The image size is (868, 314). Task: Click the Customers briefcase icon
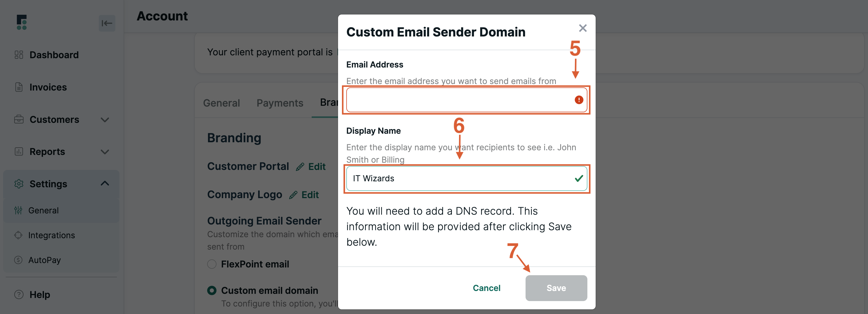pyautogui.click(x=19, y=119)
